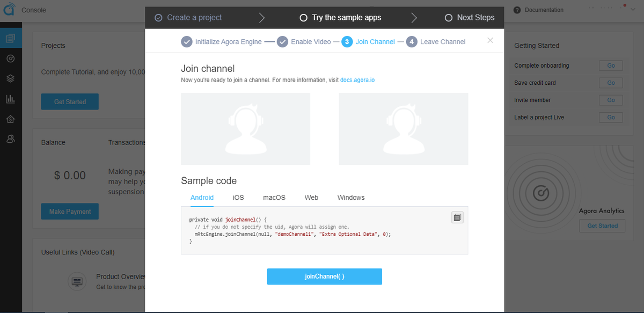Open the analytics gauge icon in the sidebar
The image size is (644, 313).
tap(10, 58)
